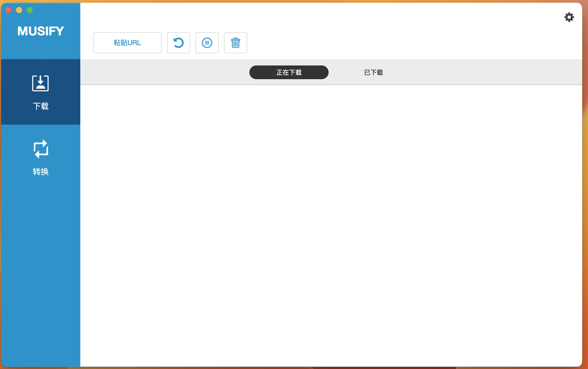Image resolution: width=588 pixels, height=369 pixels.
Task: Pause all downloads with the pause icon
Action: coord(207,43)
